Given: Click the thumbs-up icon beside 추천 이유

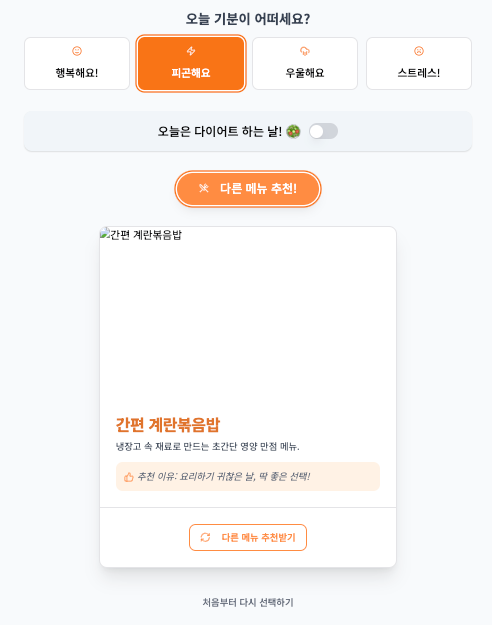Looking at the screenshot, I should [x=128, y=477].
